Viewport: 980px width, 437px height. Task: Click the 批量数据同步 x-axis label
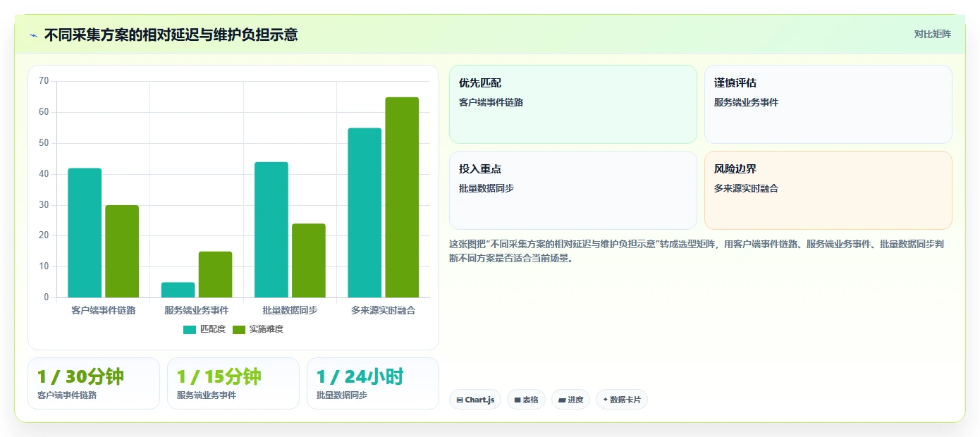tap(290, 310)
